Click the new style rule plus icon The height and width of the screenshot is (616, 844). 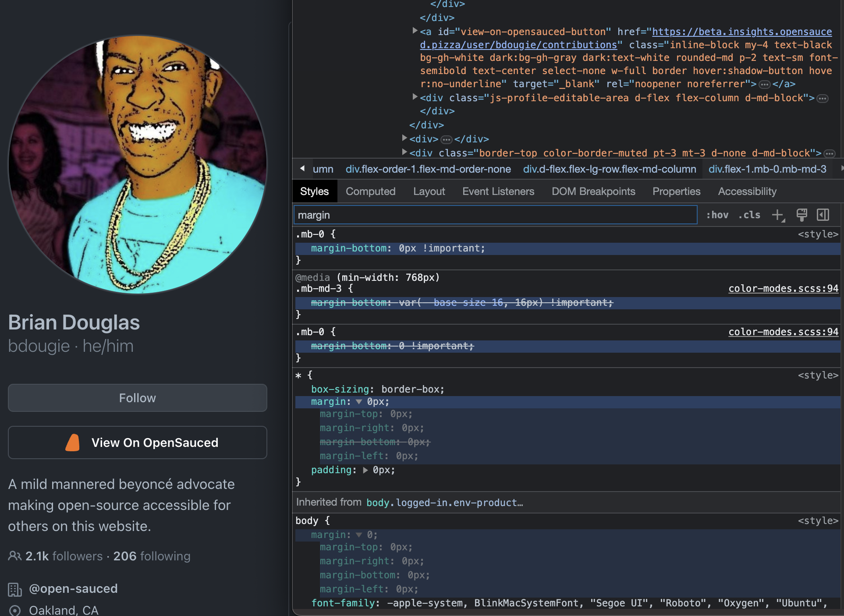click(778, 215)
